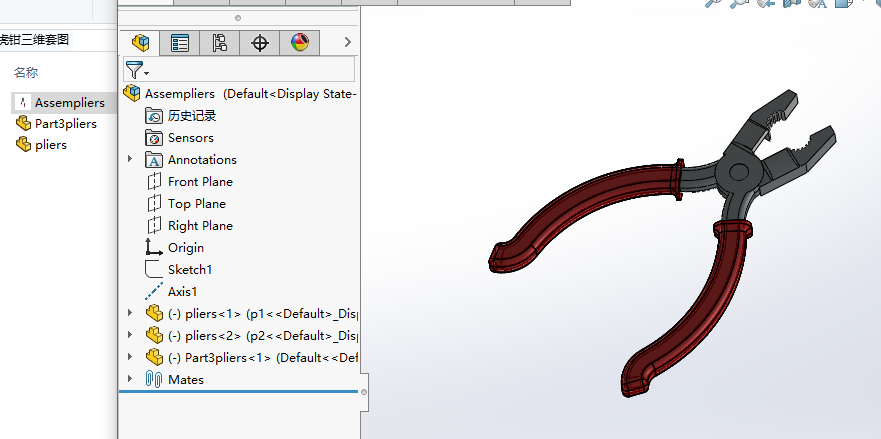
Task: Select the Mates folder
Action: pyautogui.click(x=185, y=380)
